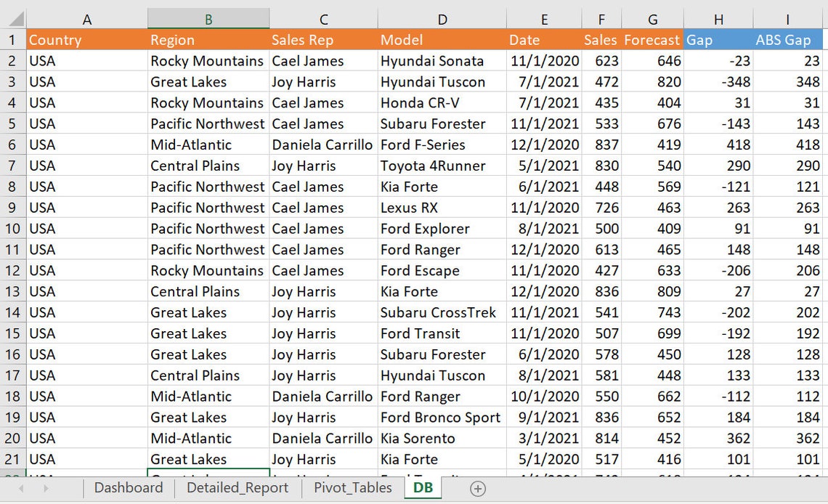This screenshot has height=504, width=828.
Task: Add a new worksheet with the plus icon
Action: point(478,489)
